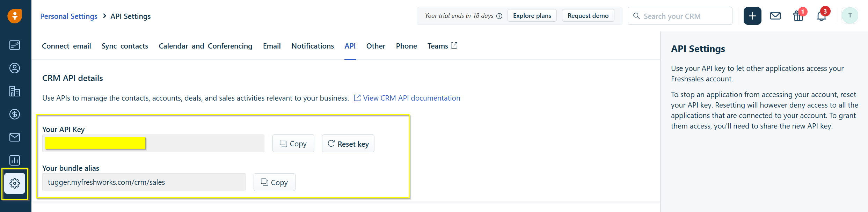
Task: Open the mail icon in top bar
Action: (775, 16)
